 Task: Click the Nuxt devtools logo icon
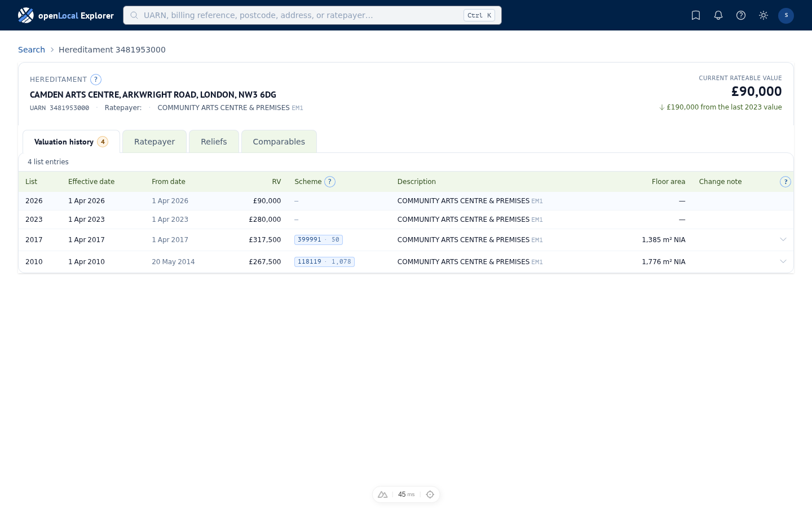point(383,494)
